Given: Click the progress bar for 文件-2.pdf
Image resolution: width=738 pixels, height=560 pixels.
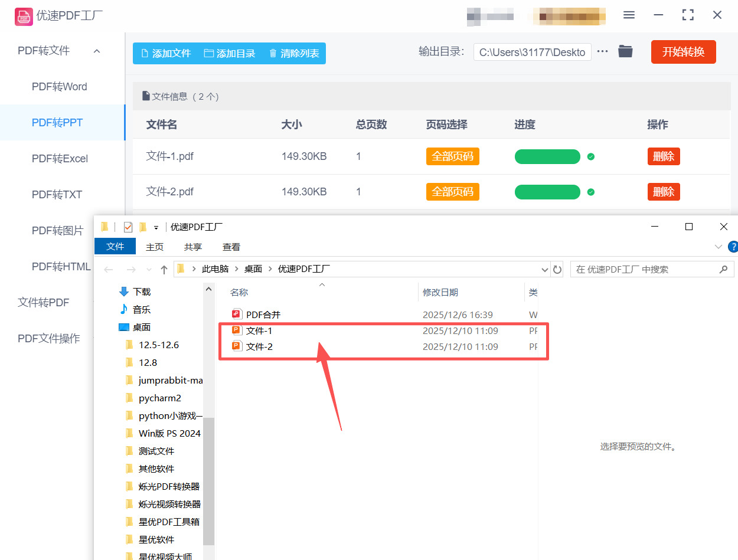Looking at the screenshot, I should point(547,192).
